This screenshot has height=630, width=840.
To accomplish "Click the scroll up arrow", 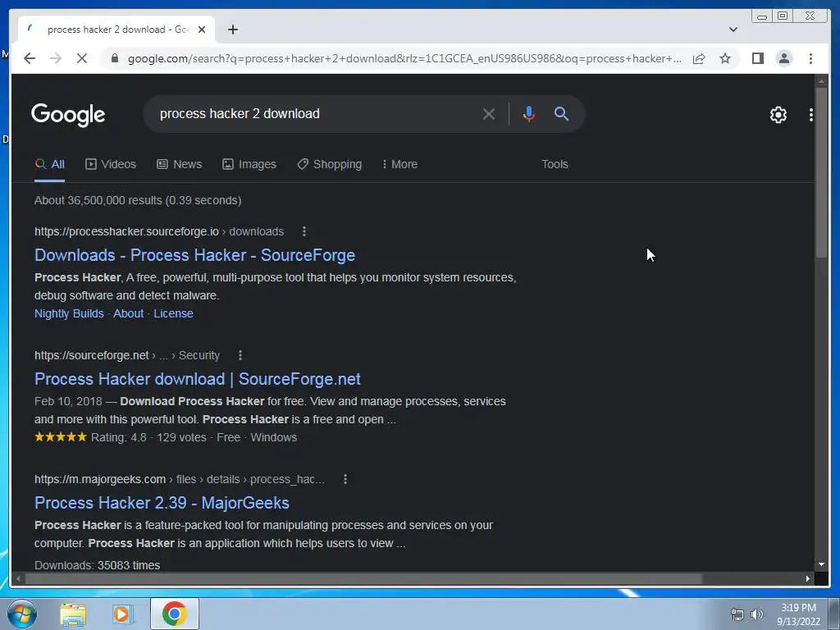I will (820, 81).
